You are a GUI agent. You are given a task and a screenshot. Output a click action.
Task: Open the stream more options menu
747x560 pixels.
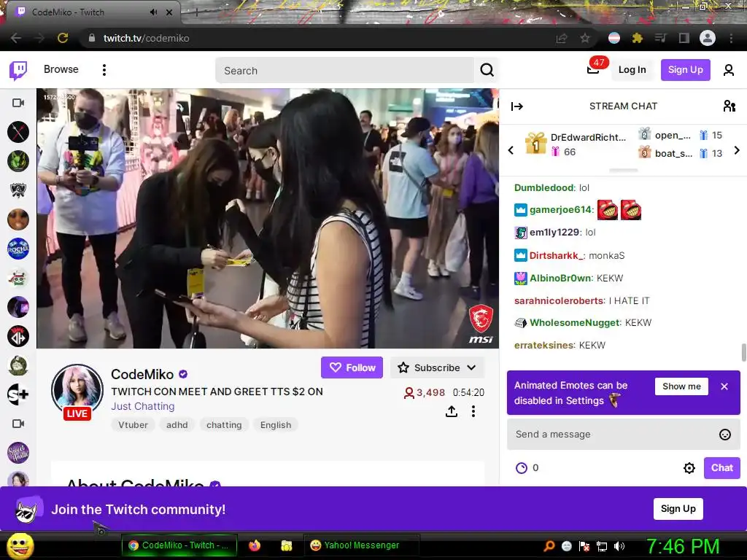click(473, 411)
